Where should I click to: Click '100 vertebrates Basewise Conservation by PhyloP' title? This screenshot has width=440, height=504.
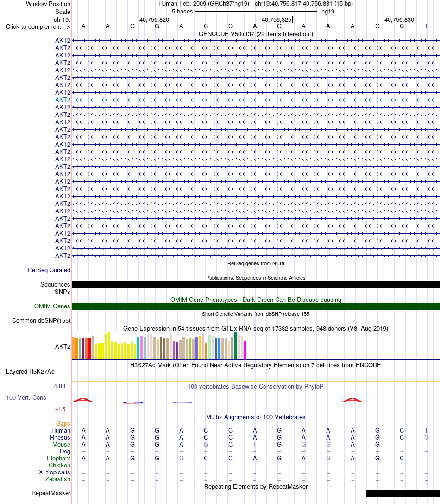[256, 386]
